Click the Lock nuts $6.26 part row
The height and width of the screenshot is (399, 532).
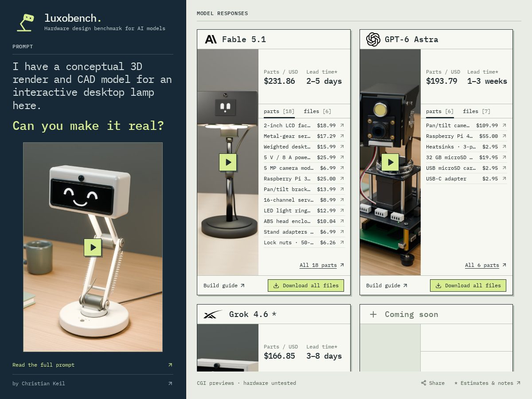point(304,243)
